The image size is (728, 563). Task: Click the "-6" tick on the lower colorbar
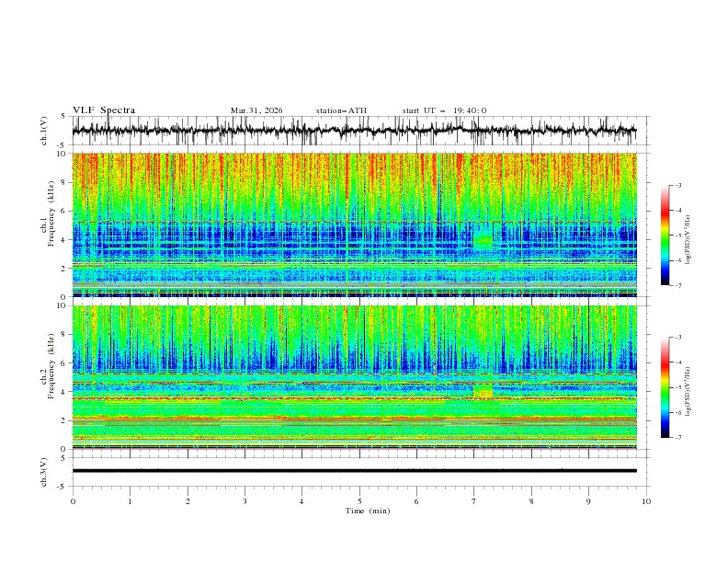point(677,412)
